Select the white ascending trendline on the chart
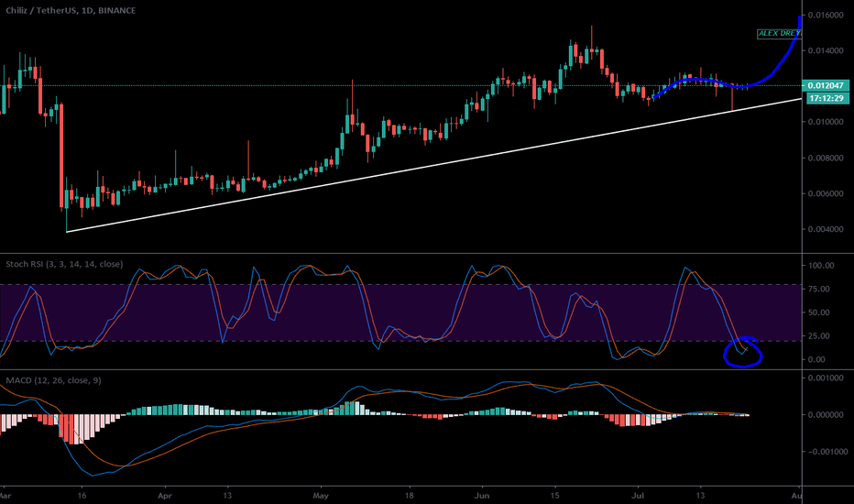Screen dimensions: 854x504 point(433,165)
